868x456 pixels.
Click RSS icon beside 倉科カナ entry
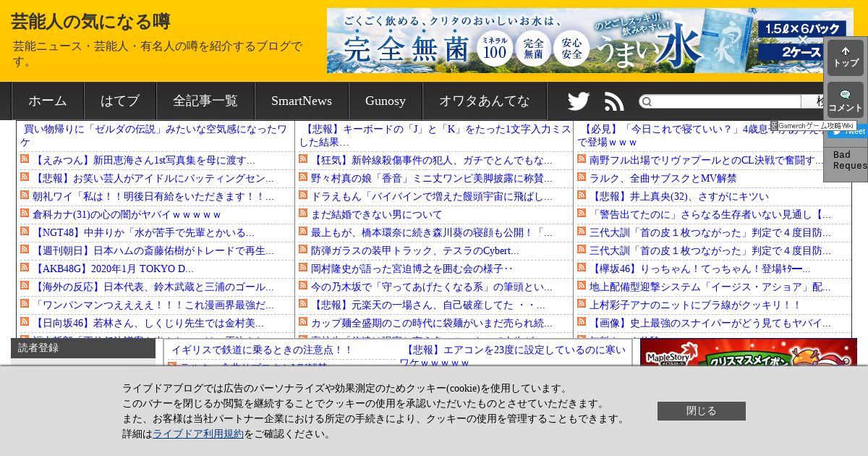[x=25, y=214]
